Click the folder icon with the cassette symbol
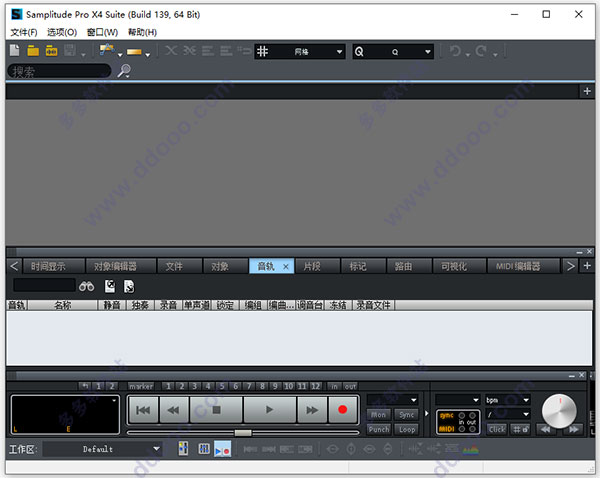This screenshot has height=478, width=600. pos(52,51)
